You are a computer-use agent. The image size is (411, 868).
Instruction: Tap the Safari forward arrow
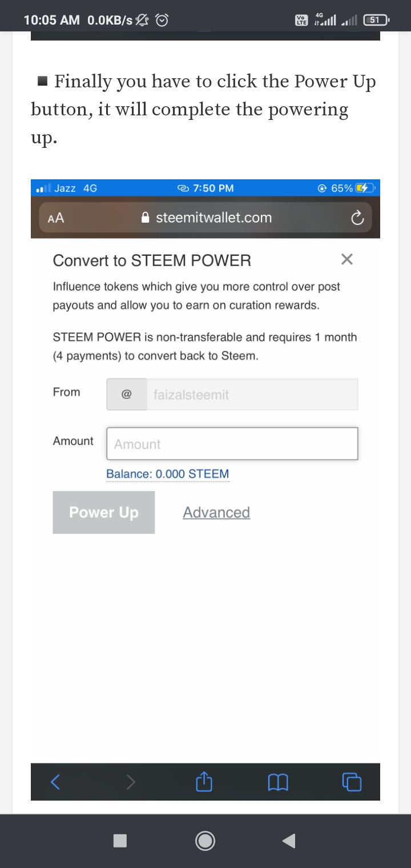point(131,782)
